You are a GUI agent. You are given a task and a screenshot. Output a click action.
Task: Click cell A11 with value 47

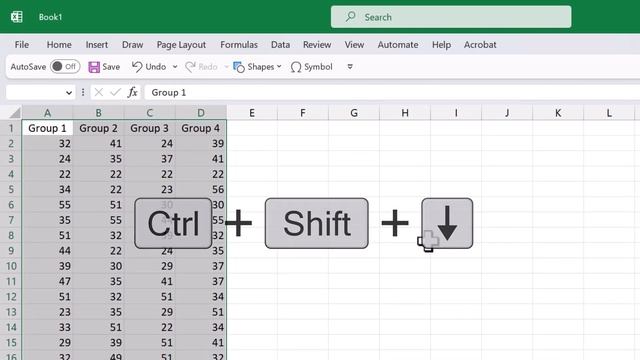[x=47, y=281]
